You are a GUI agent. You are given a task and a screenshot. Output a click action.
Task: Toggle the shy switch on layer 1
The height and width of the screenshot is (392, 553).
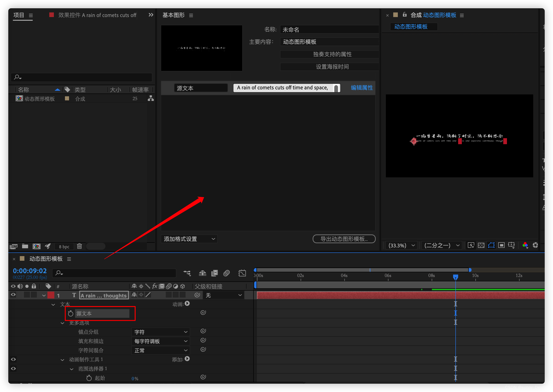tap(134, 295)
